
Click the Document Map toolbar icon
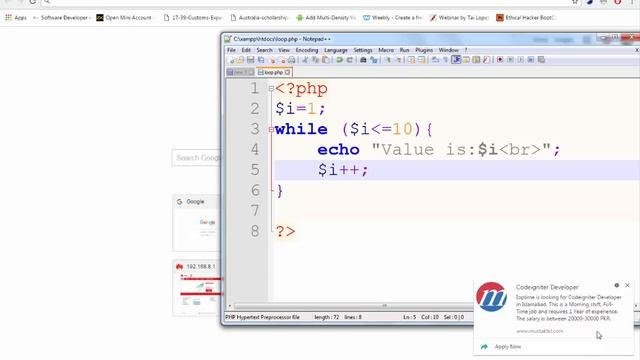pos(476,60)
